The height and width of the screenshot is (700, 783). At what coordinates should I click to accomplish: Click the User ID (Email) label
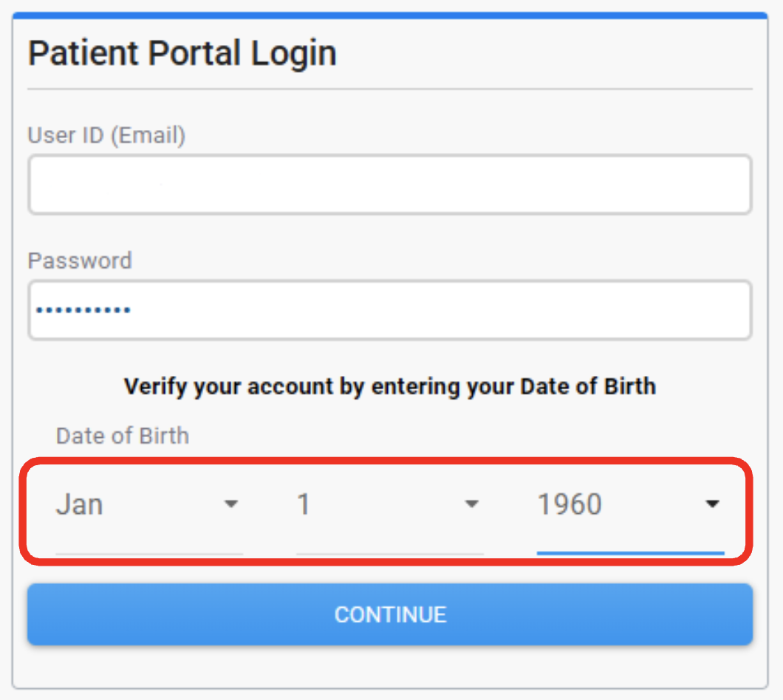point(106,135)
